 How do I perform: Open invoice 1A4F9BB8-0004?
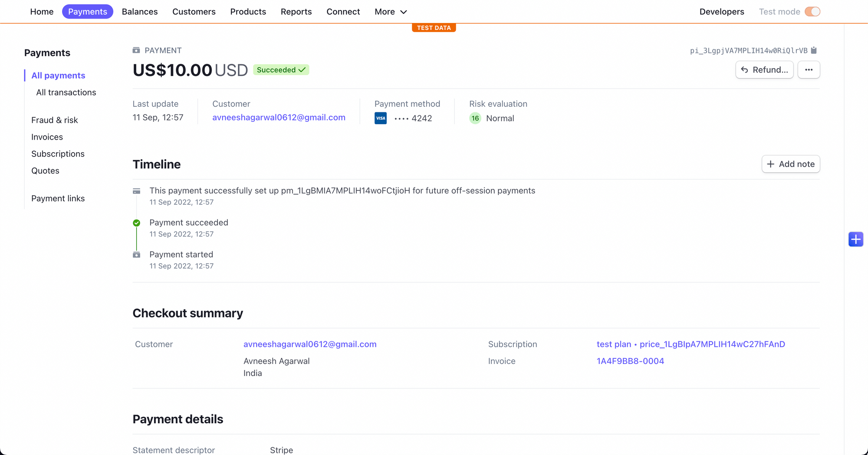[x=630, y=360]
